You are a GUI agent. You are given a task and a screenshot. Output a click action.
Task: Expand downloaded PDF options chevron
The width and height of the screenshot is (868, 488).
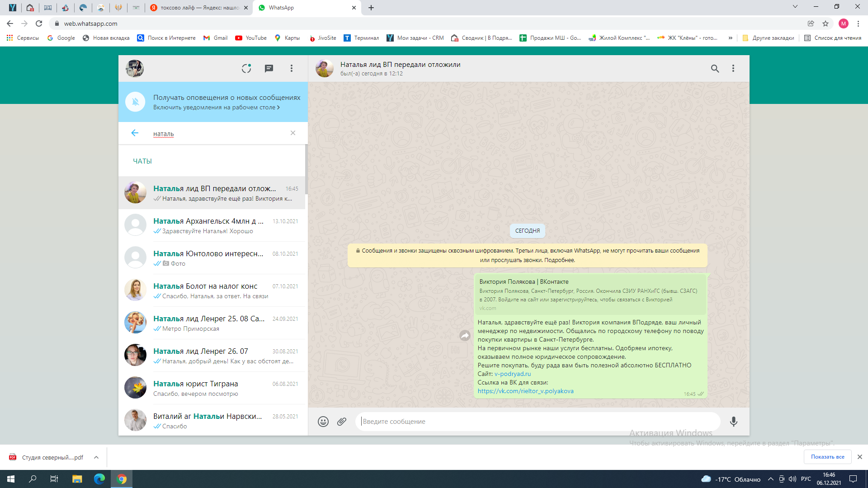click(96, 457)
